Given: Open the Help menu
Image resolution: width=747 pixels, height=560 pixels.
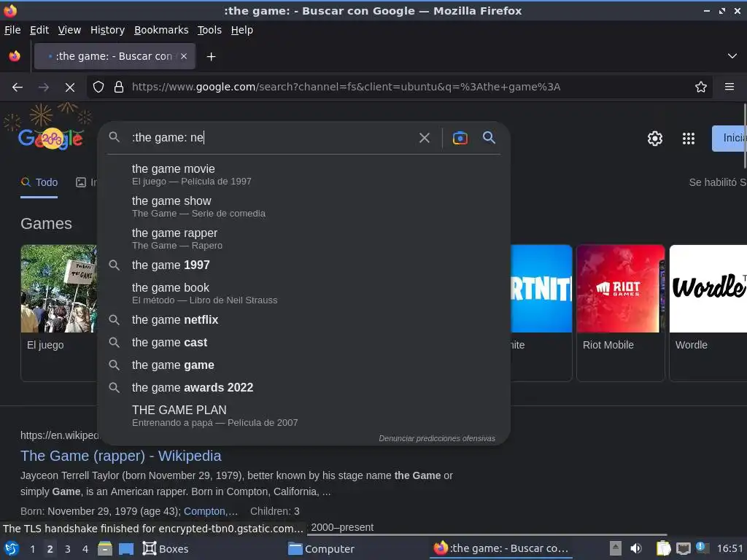Looking at the screenshot, I should tap(242, 30).
